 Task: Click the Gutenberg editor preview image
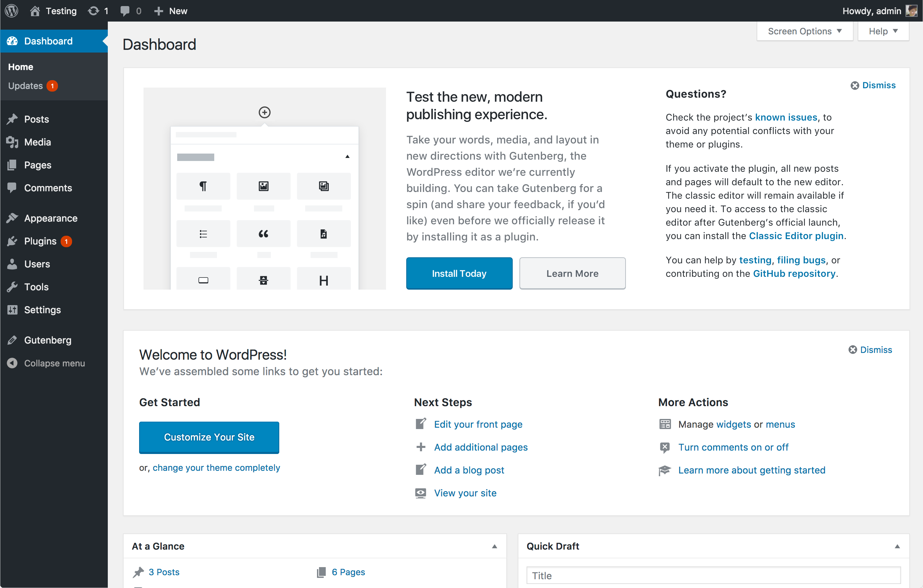pyautogui.click(x=264, y=188)
